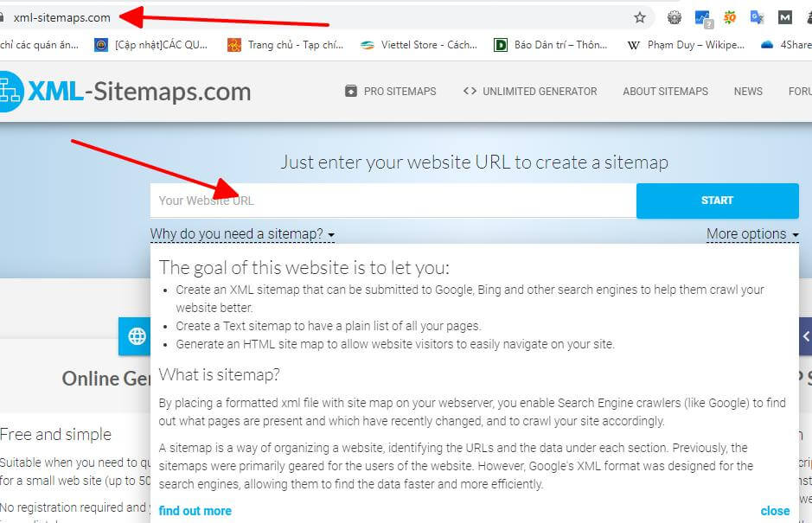812x523 pixels.
Task: Click the 'What is sitemap?' heading
Action: (219, 374)
